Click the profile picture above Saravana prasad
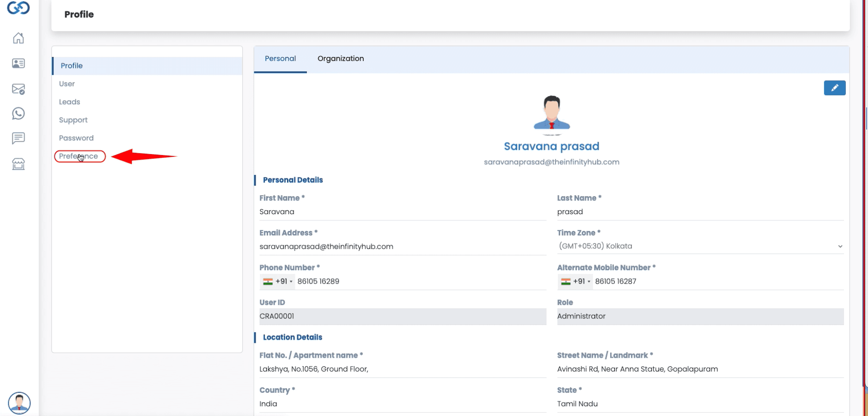This screenshot has width=868, height=416. [x=551, y=113]
